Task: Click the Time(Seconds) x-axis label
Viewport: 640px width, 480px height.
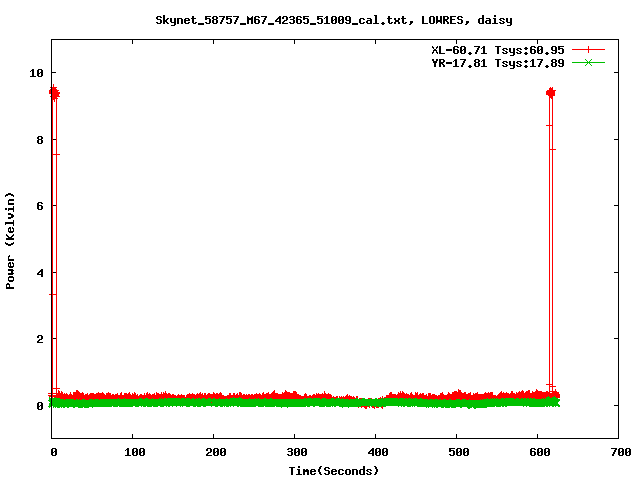Action: [x=334, y=471]
